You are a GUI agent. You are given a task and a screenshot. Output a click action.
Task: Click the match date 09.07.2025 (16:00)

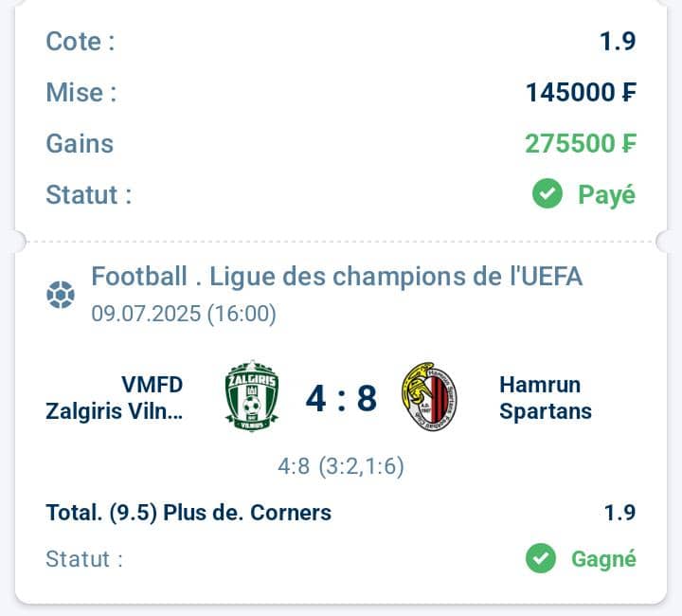tap(184, 314)
